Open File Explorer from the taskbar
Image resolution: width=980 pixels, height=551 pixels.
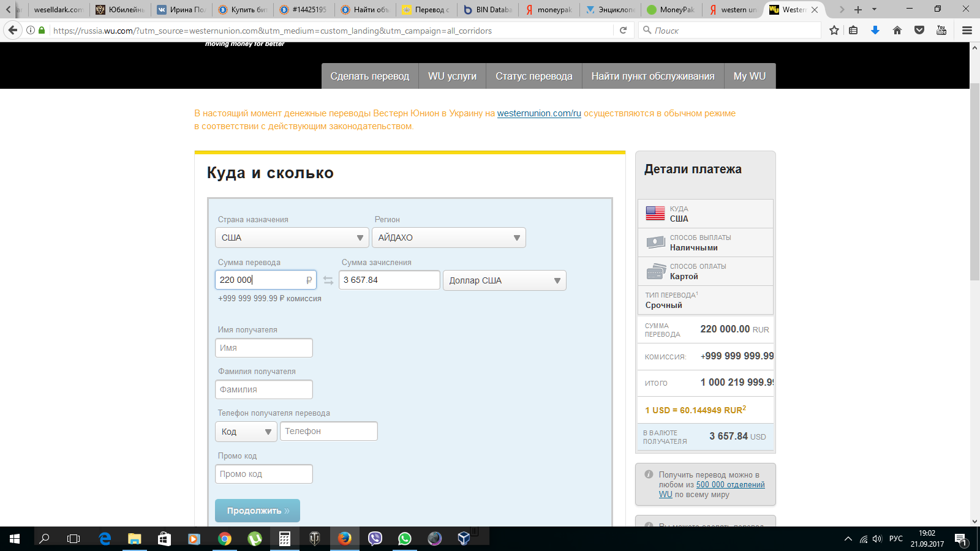135,539
